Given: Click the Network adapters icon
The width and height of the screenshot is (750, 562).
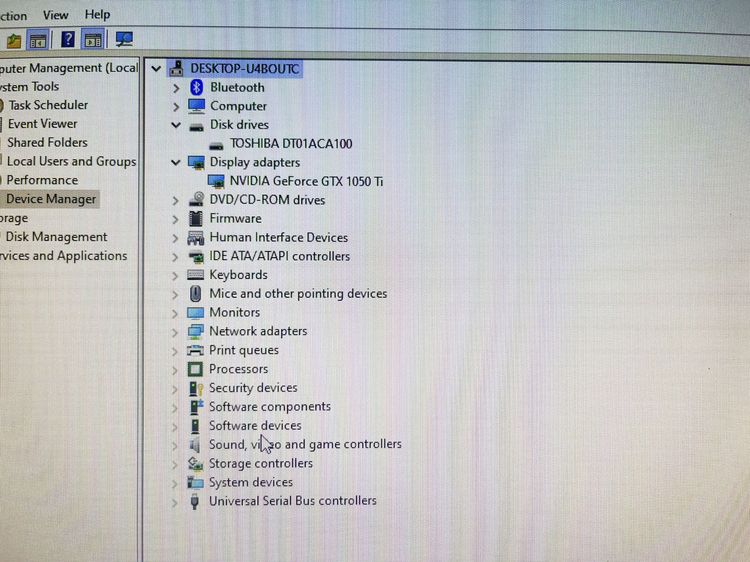Looking at the screenshot, I should pos(195,331).
